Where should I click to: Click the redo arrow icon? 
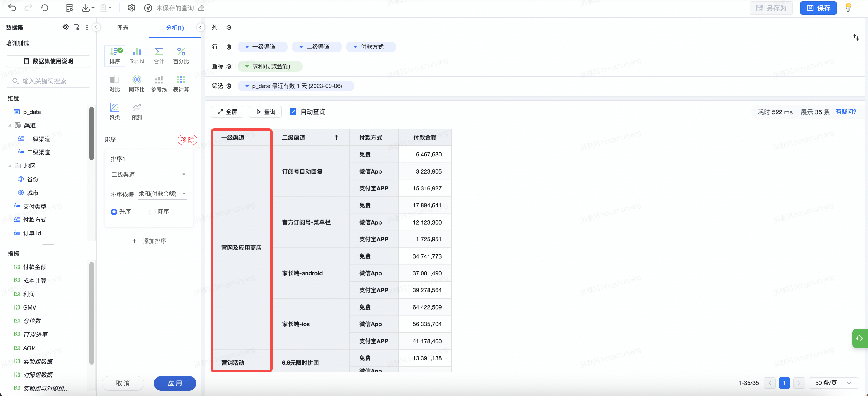tap(29, 8)
